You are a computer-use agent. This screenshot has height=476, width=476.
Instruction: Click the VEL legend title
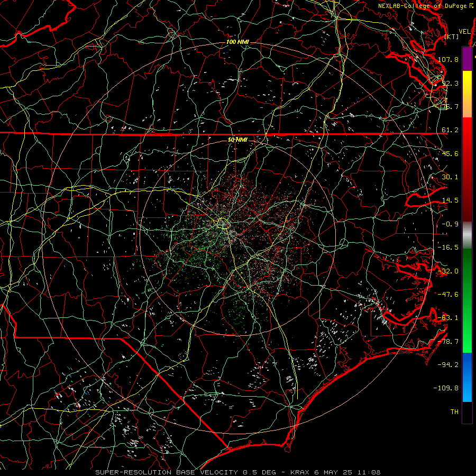click(464, 32)
